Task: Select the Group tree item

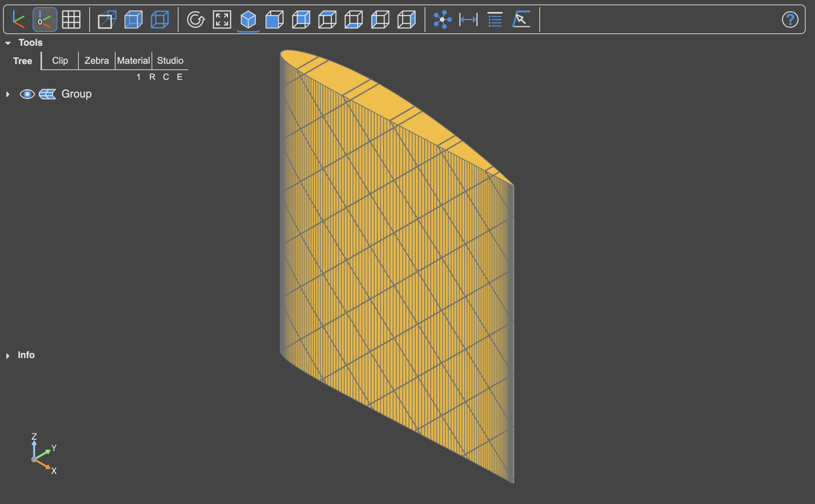Action: (77, 94)
